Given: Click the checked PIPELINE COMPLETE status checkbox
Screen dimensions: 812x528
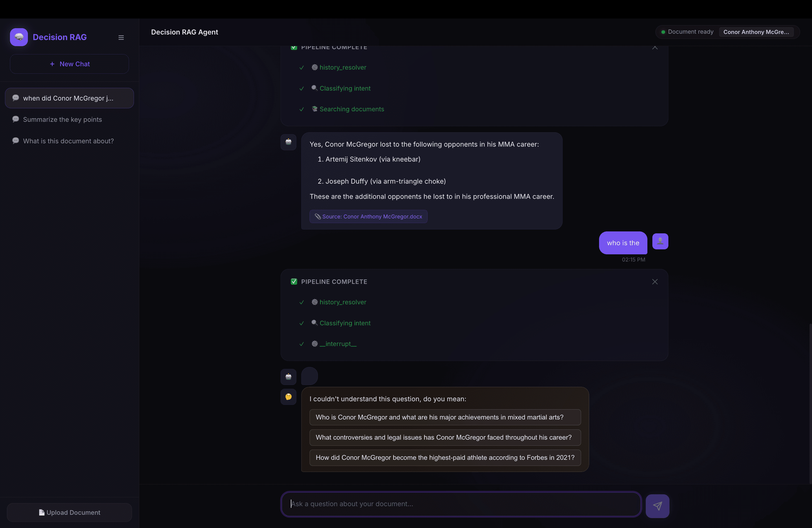Looking at the screenshot, I should pyautogui.click(x=294, y=281).
